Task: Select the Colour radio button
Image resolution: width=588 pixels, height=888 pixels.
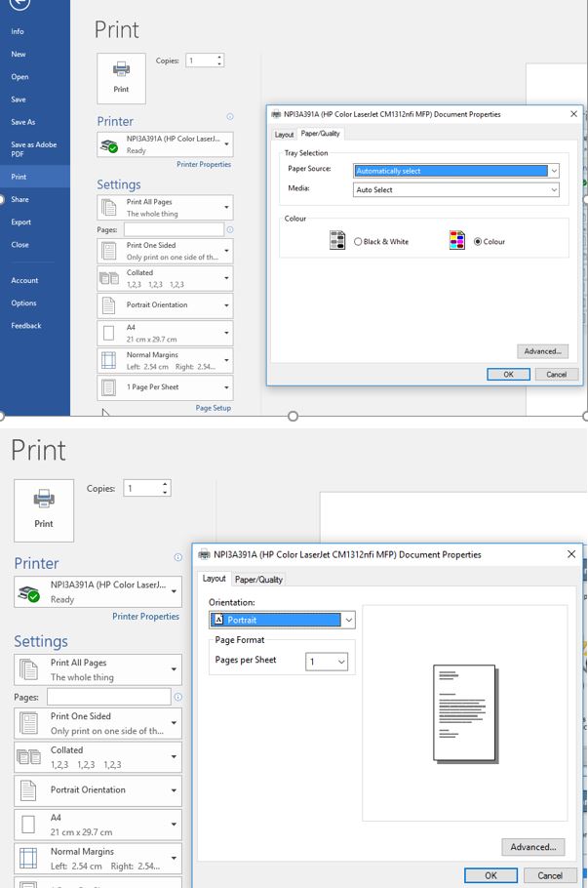Action: tap(478, 241)
